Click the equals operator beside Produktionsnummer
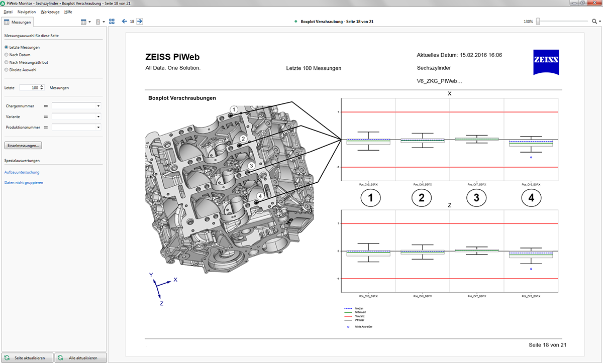 pyautogui.click(x=46, y=127)
